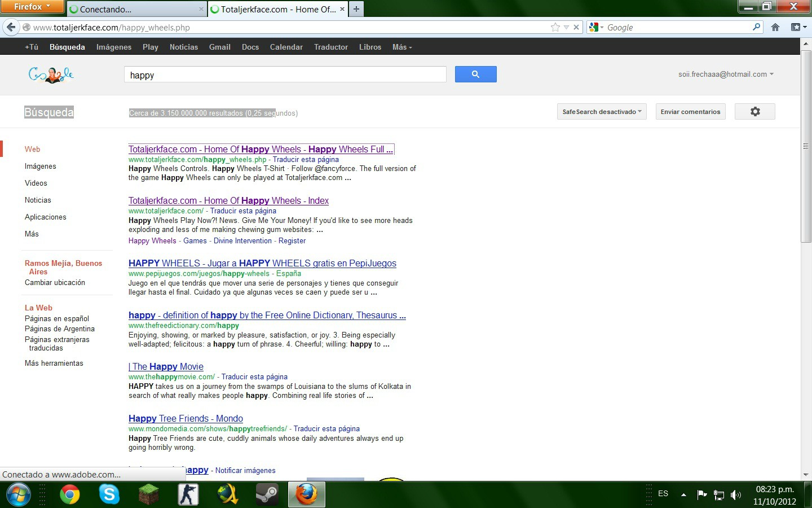Open Free Online Dictionary happy definition result

click(x=267, y=315)
